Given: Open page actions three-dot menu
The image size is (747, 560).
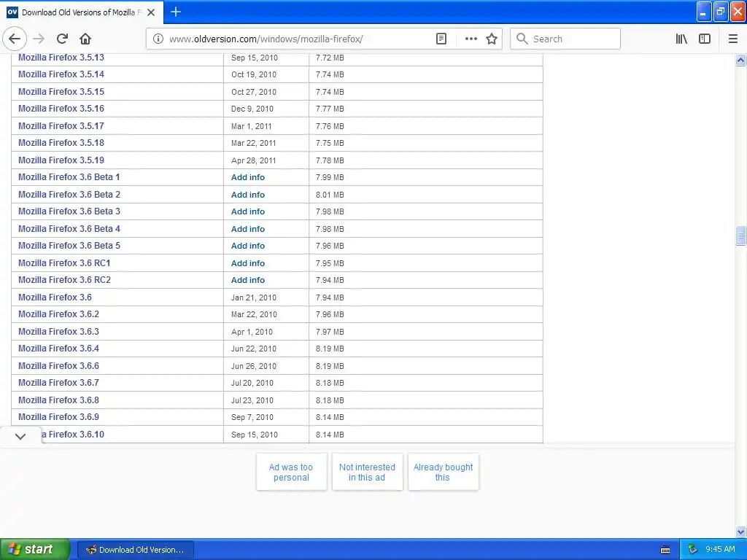Looking at the screenshot, I should [x=471, y=39].
